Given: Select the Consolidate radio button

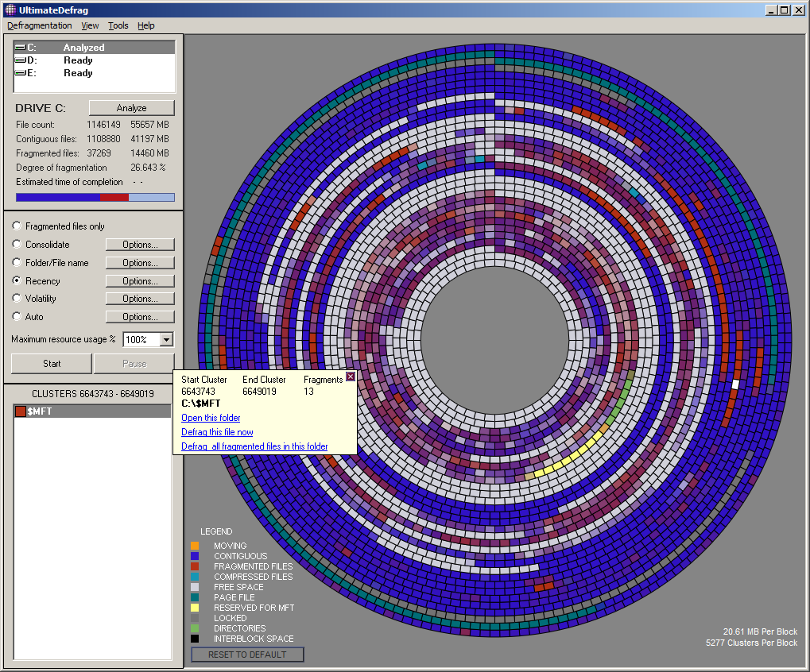Looking at the screenshot, I should [17, 244].
